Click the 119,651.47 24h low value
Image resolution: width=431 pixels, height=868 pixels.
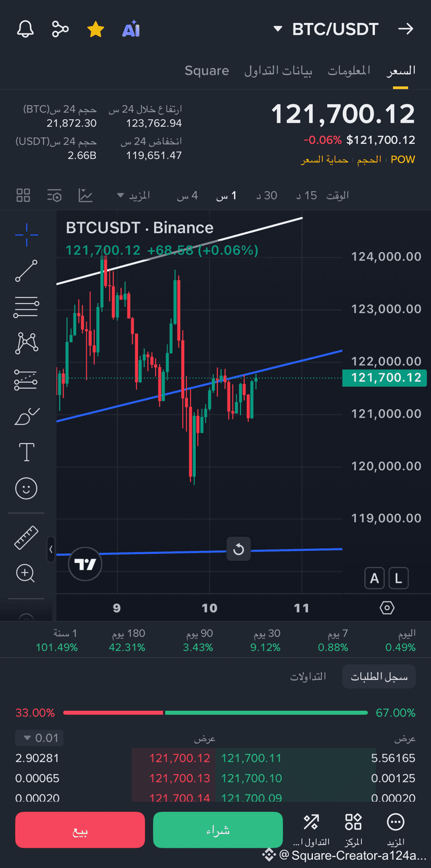click(x=154, y=155)
